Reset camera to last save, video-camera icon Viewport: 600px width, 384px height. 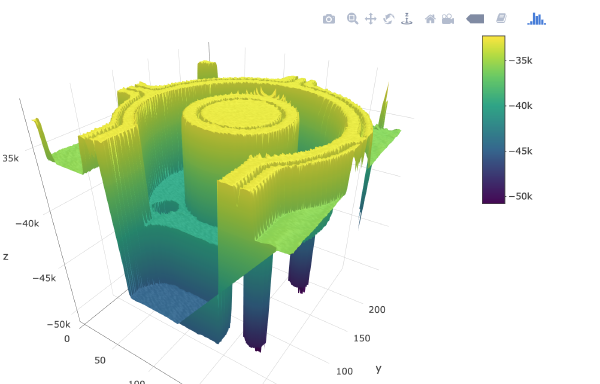coord(448,19)
